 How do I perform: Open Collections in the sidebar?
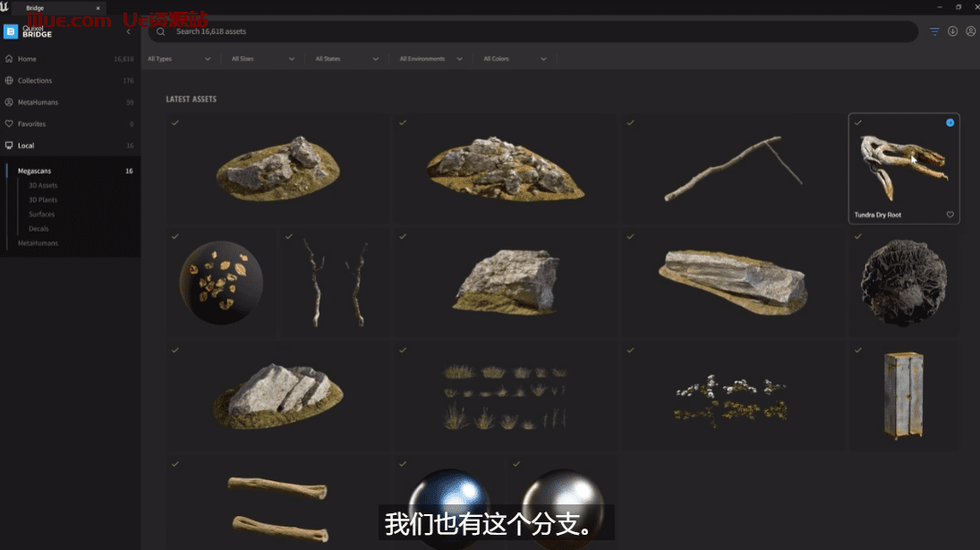point(35,80)
